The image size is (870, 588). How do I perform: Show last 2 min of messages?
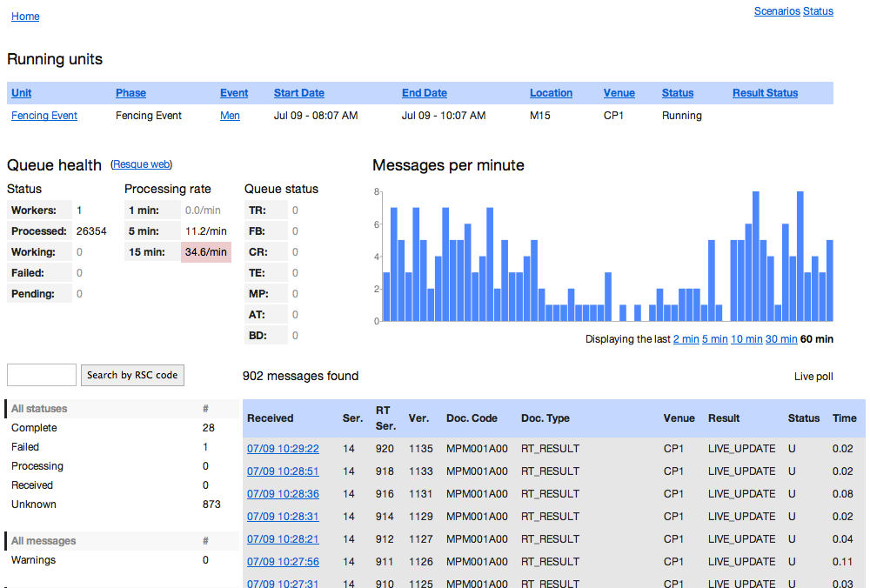click(x=686, y=339)
